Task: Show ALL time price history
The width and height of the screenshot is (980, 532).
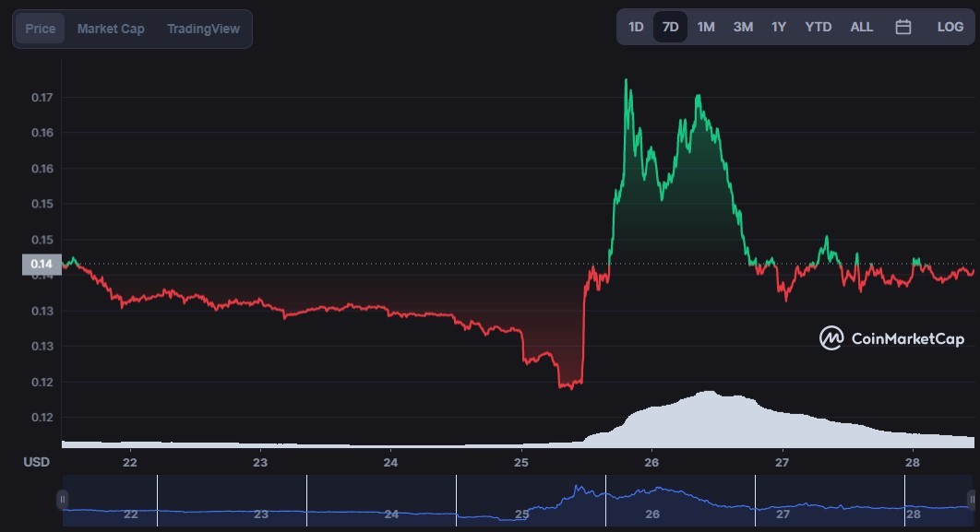Action: (x=861, y=27)
